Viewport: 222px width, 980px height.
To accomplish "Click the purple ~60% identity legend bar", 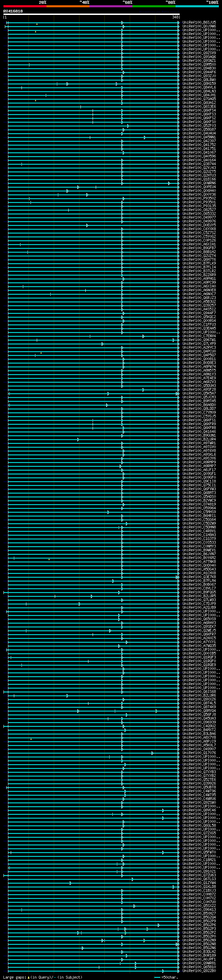I will pyautogui.click(x=111, y=7).
